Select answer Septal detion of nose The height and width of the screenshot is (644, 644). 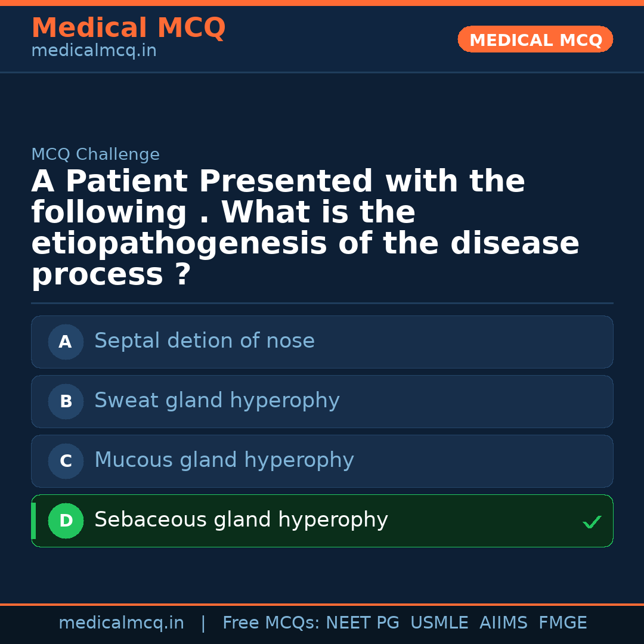(204, 341)
